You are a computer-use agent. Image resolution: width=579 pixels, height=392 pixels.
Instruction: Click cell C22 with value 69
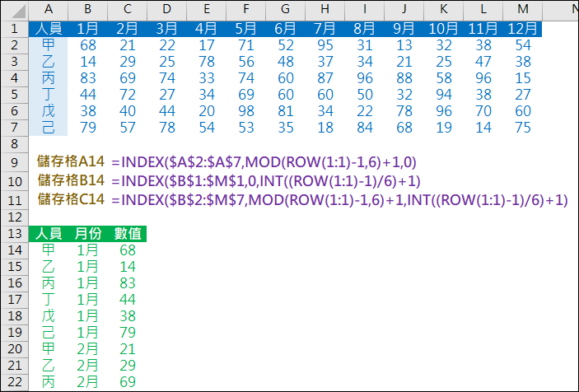(x=128, y=381)
